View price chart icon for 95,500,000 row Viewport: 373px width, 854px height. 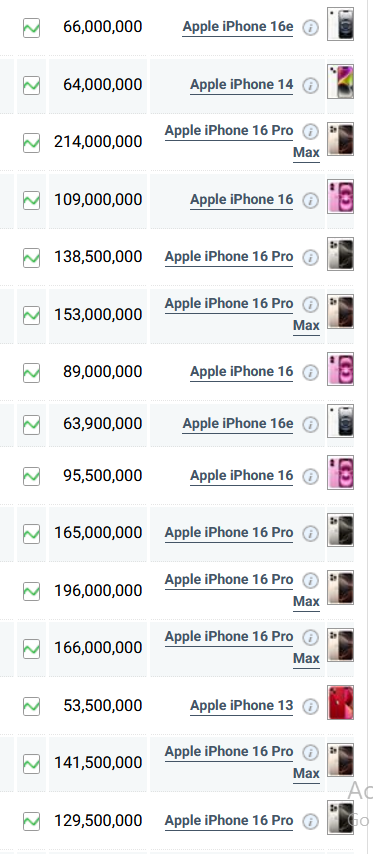pyautogui.click(x=32, y=477)
